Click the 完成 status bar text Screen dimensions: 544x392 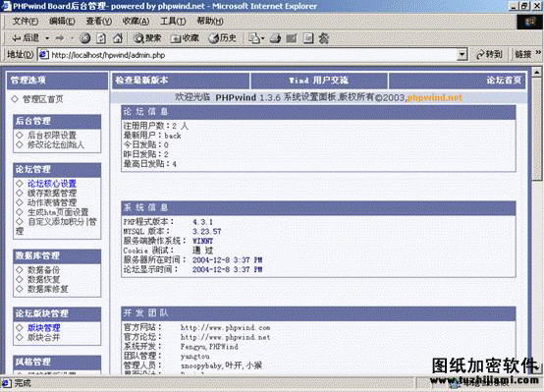(x=23, y=383)
